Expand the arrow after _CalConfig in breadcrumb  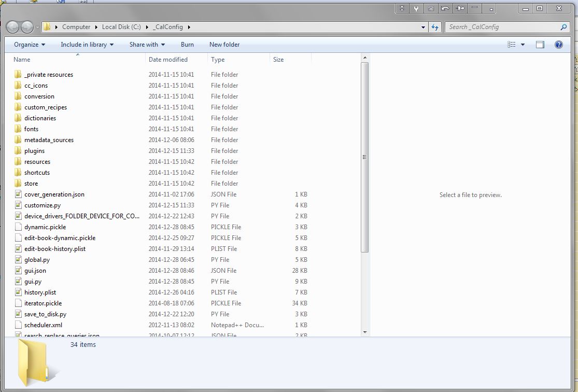[189, 27]
